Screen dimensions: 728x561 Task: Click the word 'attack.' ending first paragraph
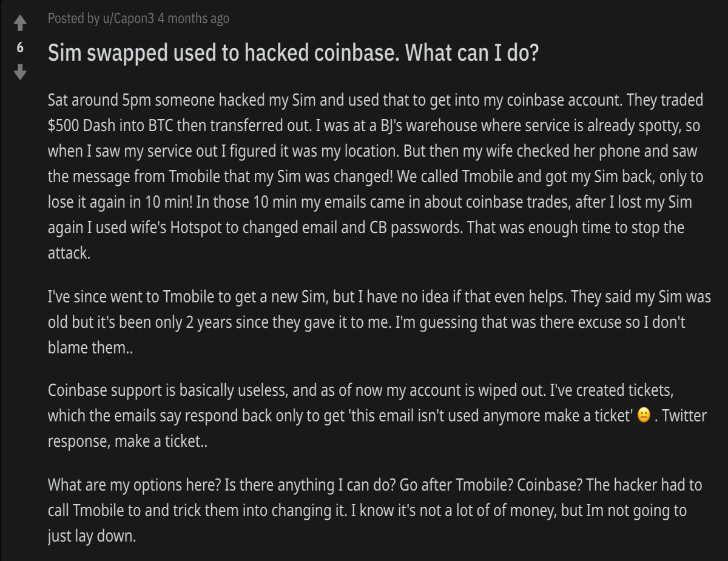[x=69, y=253]
